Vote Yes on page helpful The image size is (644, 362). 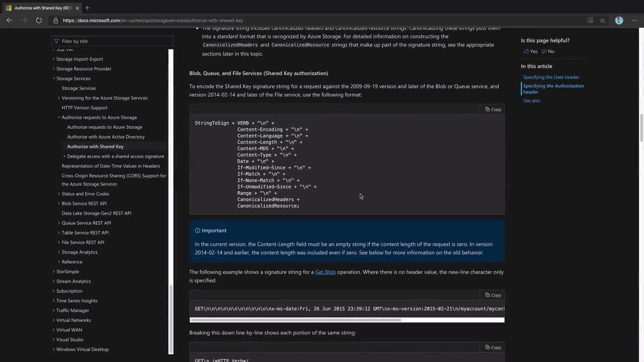click(x=531, y=51)
